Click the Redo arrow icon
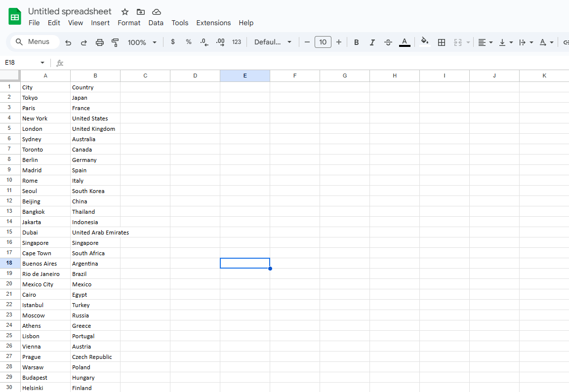The height and width of the screenshot is (392, 569). 84,42
